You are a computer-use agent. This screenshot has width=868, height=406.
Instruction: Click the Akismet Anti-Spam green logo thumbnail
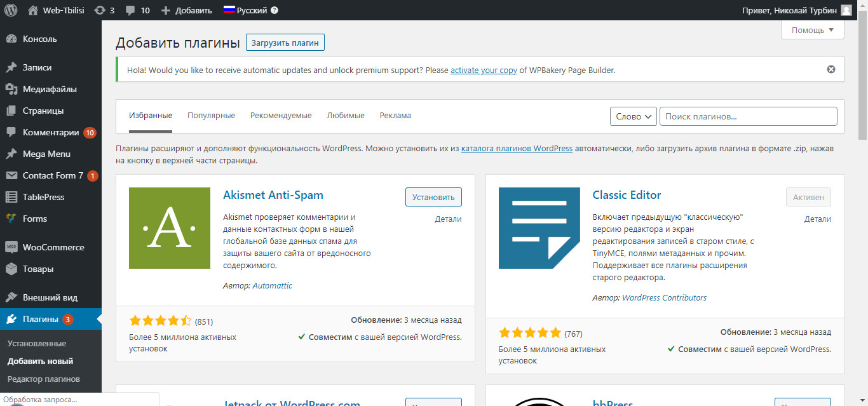pos(170,228)
